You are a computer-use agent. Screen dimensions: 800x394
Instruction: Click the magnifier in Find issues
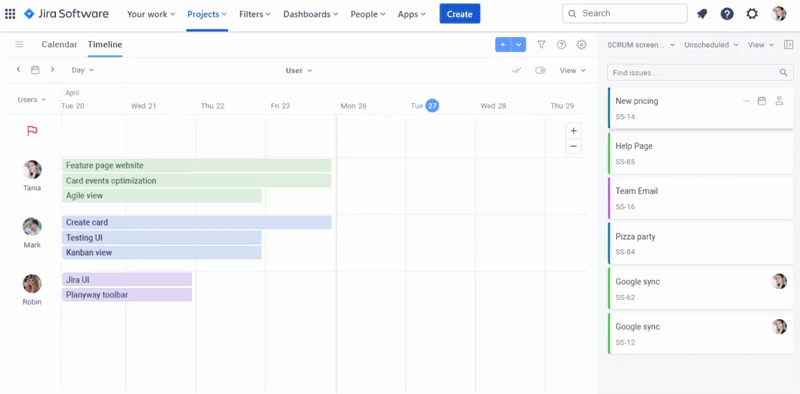pos(784,73)
